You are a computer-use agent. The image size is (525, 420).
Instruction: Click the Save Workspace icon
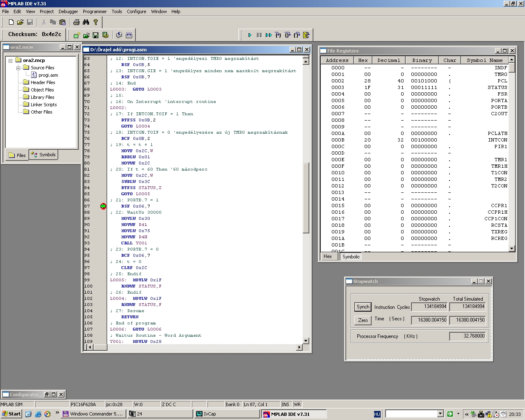[96, 35]
